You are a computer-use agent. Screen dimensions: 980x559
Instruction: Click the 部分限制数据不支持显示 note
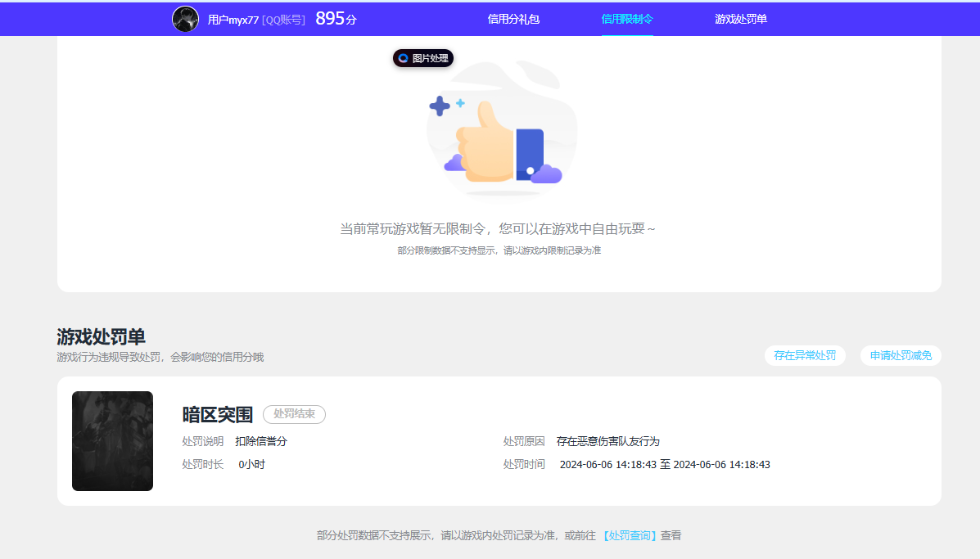pos(499,250)
